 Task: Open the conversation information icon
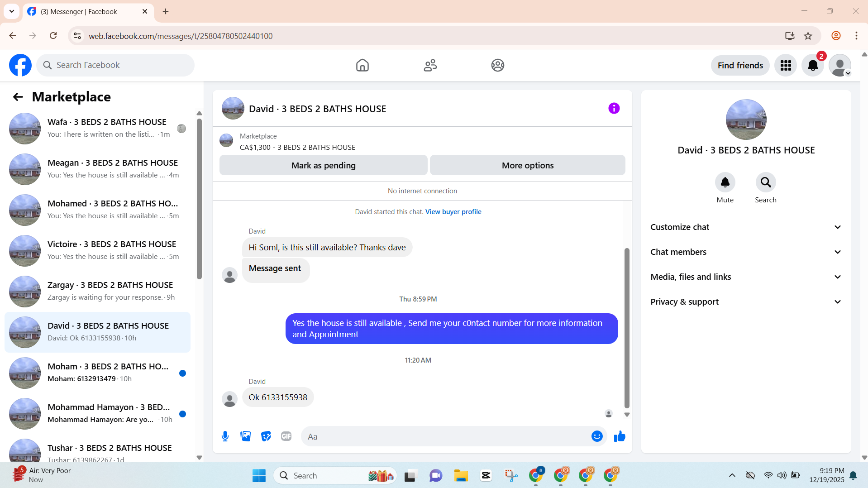coord(614,108)
